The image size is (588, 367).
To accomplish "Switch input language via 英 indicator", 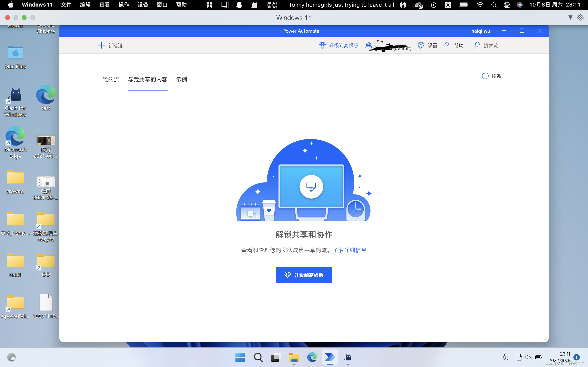I will (x=506, y=357).
